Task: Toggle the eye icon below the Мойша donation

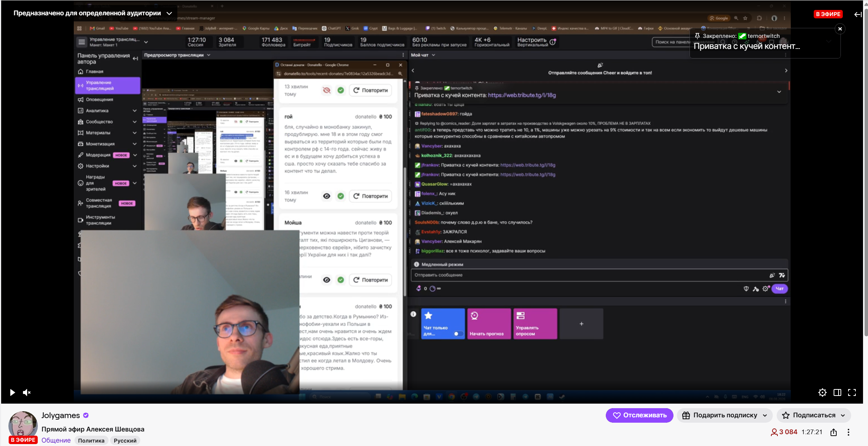Action: (326, 280)
